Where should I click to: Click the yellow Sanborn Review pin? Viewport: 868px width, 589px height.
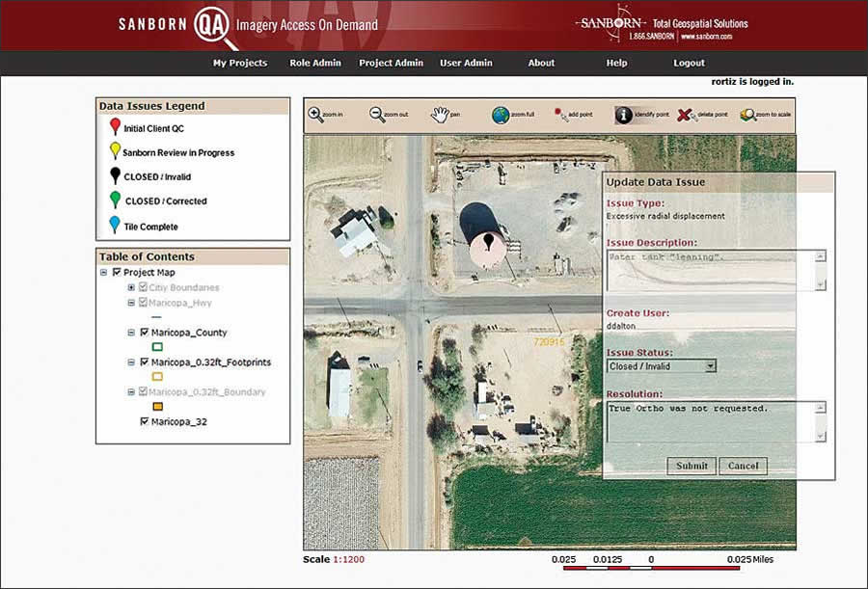pyautogui.click(x=115, y=150)
